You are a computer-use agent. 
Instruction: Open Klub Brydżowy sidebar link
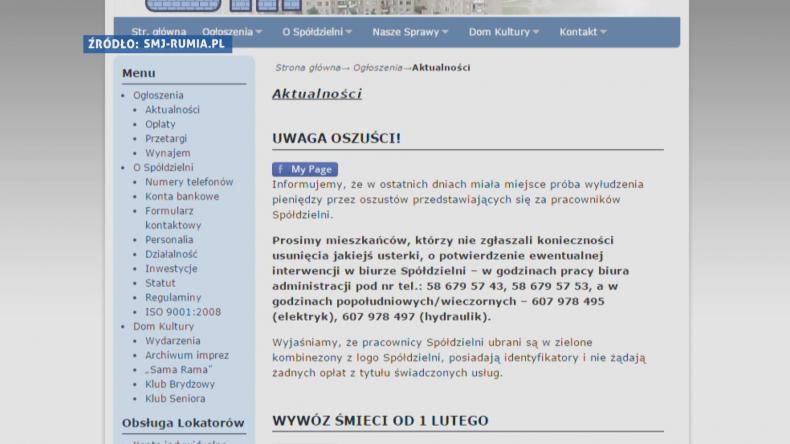click(180, 385)
